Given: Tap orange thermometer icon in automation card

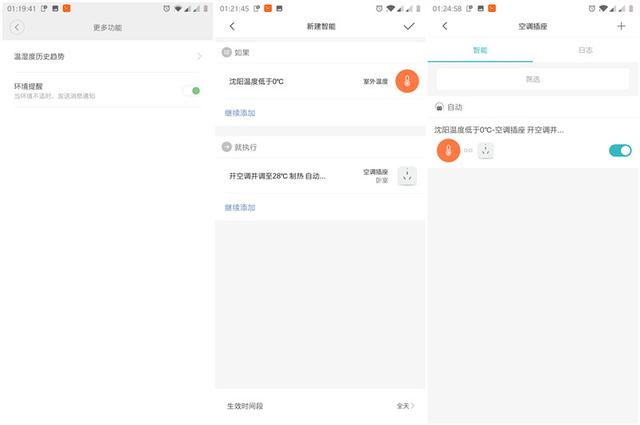Looking at the screenshot, I should pyautogui.click(x=448, y=151).
